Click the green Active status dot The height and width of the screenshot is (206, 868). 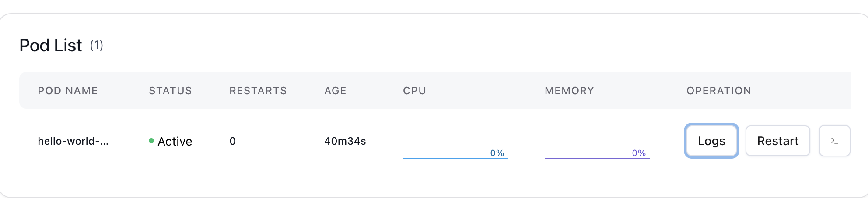[151, 141]
